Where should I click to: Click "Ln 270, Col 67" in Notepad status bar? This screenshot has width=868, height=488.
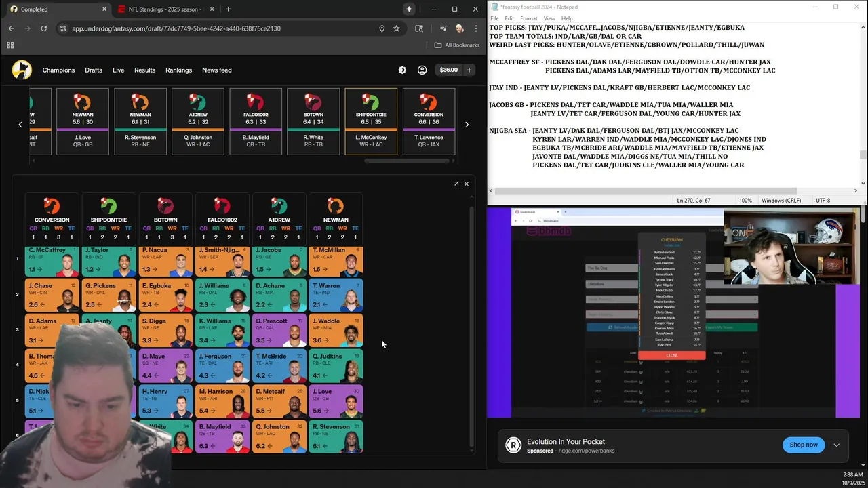693,201
